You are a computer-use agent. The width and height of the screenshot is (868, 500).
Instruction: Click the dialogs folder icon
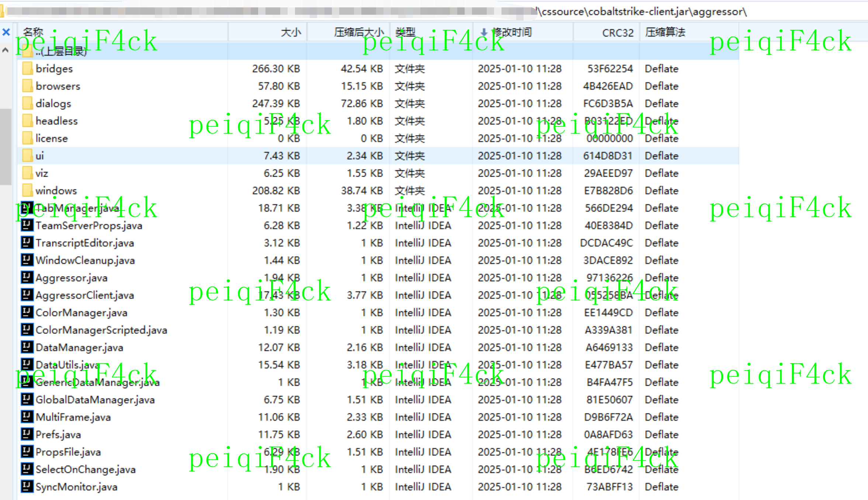click(x=27, y=103)
